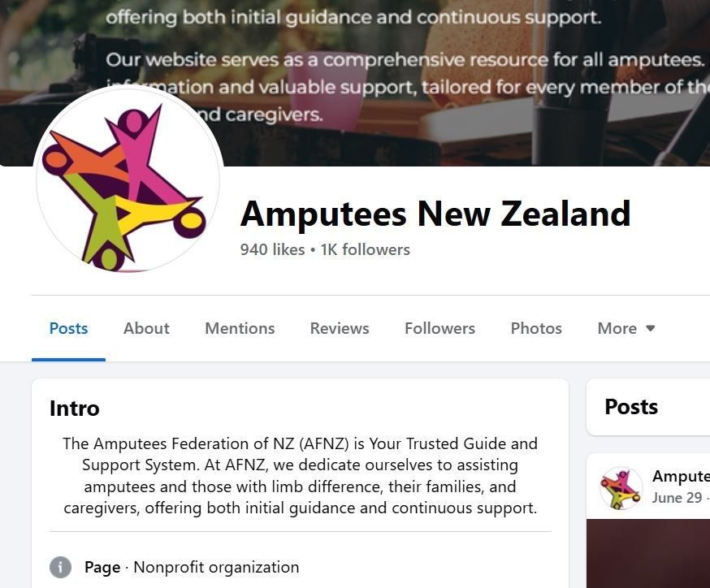This screenshot has width=710, height=588.
Task: Open the dark red post image
Action: [x=648, y=554]
